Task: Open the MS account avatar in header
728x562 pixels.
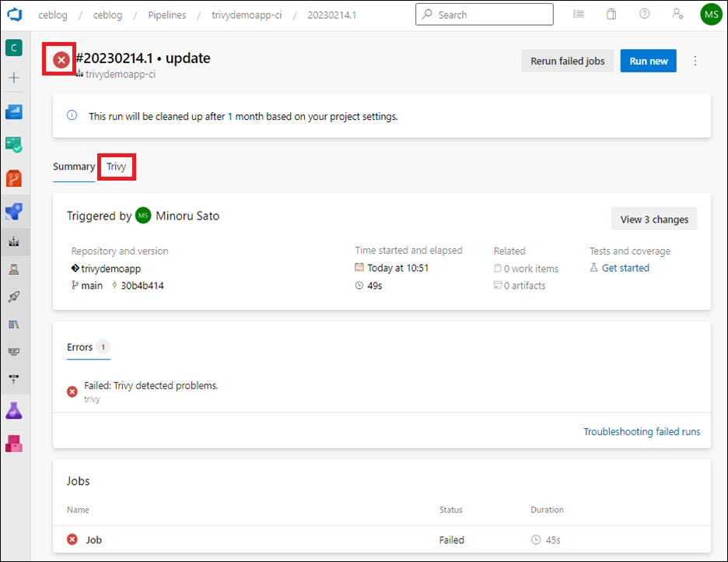Action: click(x=712, y=14)
